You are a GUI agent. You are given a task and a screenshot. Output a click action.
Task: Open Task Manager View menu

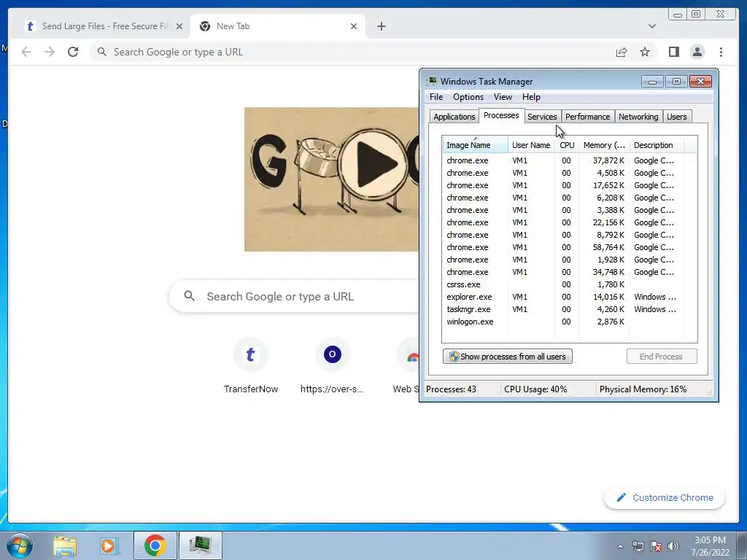pyautogui.click(x=503, y=97)
